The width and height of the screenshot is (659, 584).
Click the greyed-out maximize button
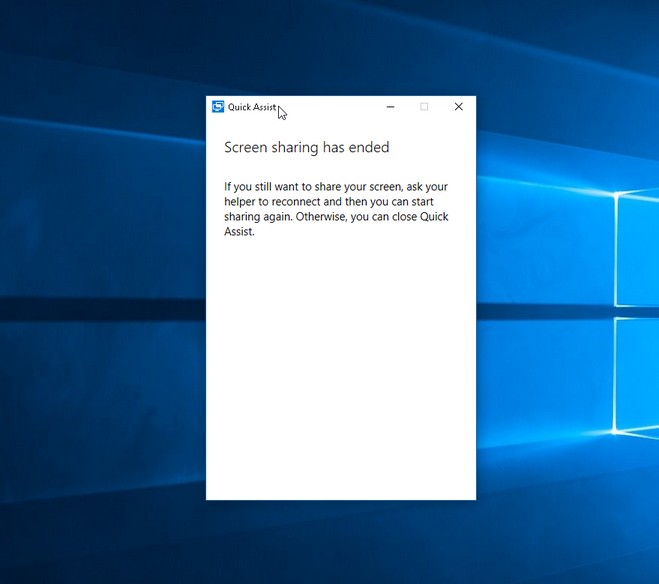pyautogui.click(x=424, y=107)
